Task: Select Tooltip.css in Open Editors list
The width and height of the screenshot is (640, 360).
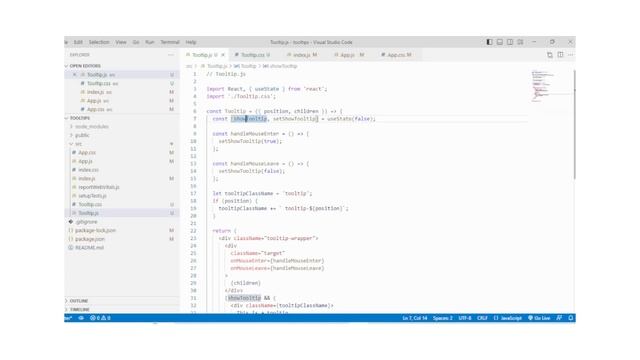Action: (x=122, y=83)
